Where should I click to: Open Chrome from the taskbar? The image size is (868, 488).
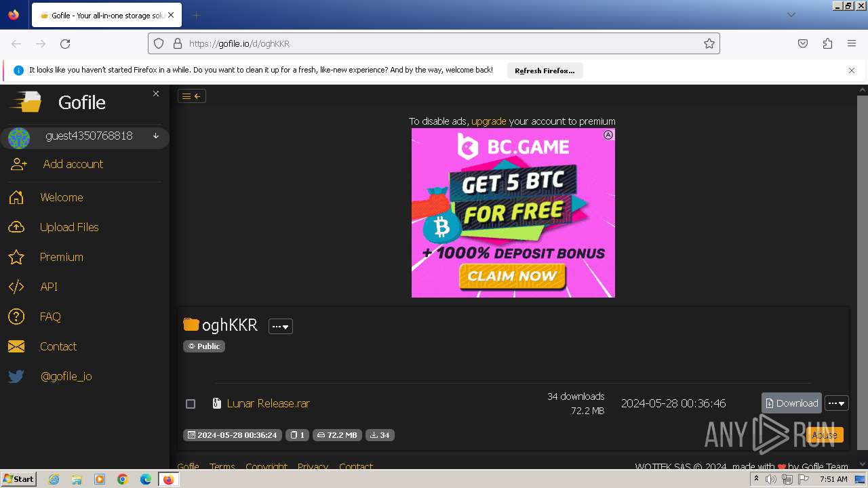(122, 479)
